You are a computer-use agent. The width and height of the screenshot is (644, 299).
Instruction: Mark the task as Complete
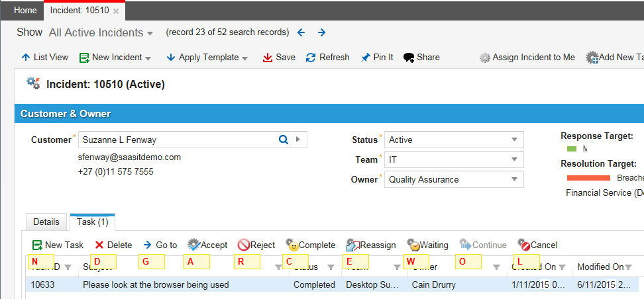point(310,245)
